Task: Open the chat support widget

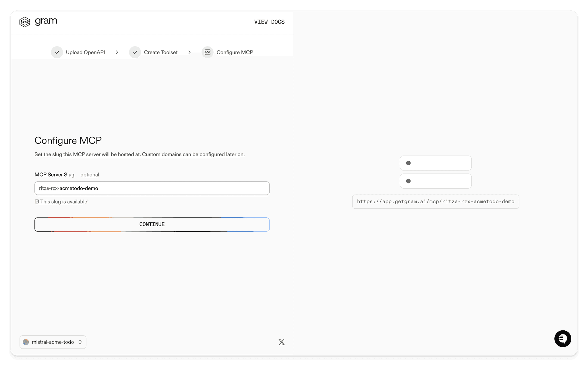Action: [x=562, y=339]
